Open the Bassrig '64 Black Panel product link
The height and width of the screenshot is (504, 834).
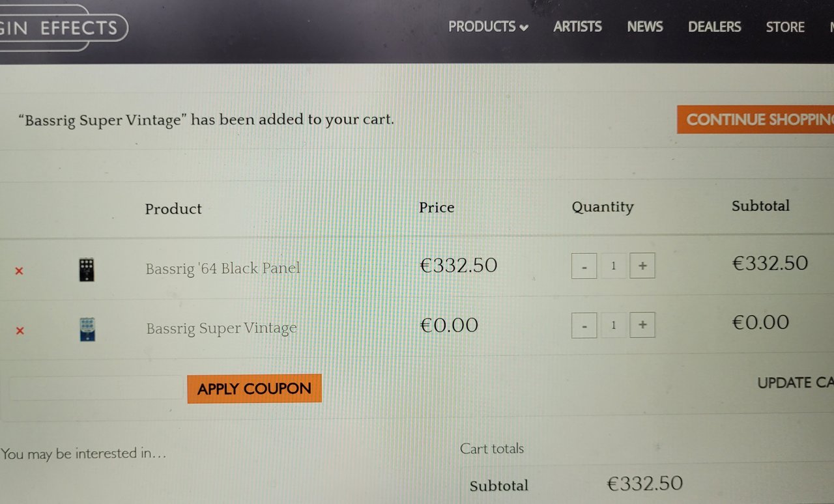click(223, 268)
